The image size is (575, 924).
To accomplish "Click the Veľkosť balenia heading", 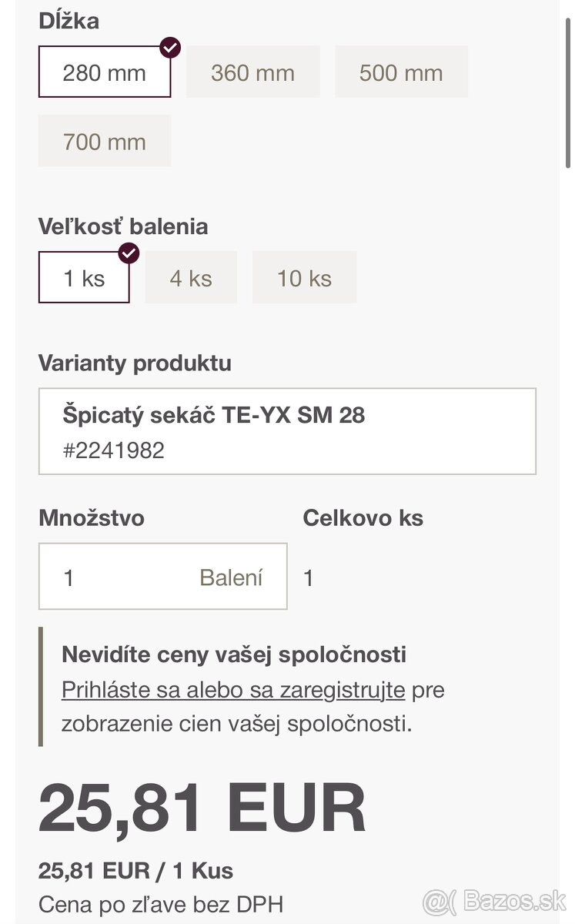I will coord(123,226).
